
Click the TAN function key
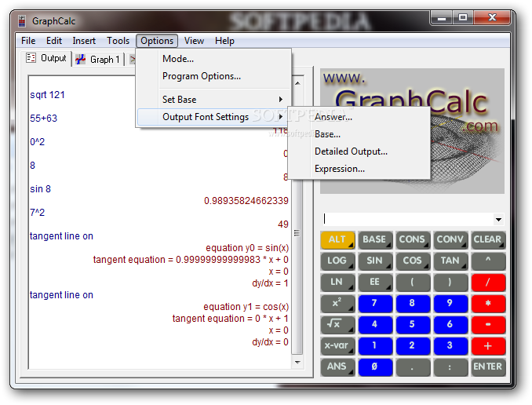coord(450,261)
